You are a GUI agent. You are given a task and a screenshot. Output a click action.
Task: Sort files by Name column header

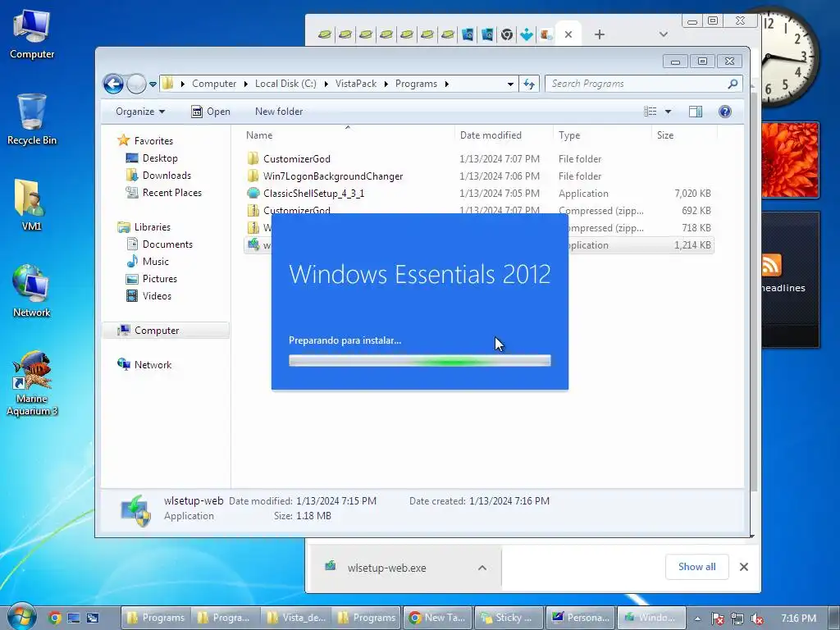347,135
